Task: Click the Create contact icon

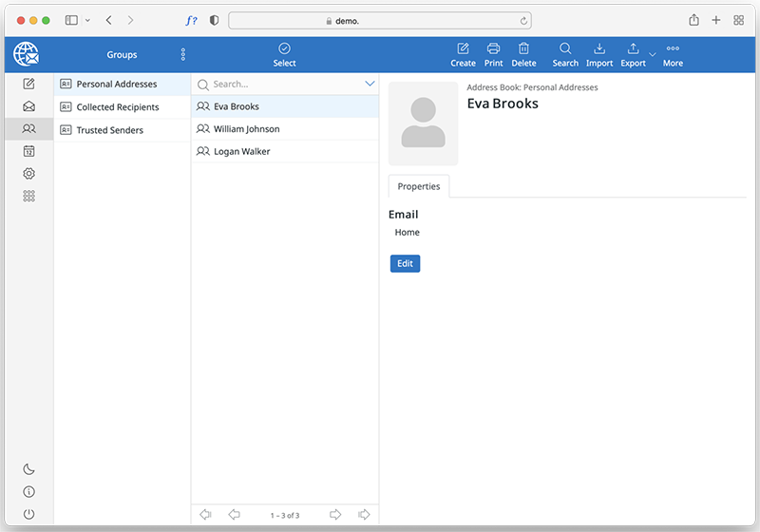Action: 463,54
